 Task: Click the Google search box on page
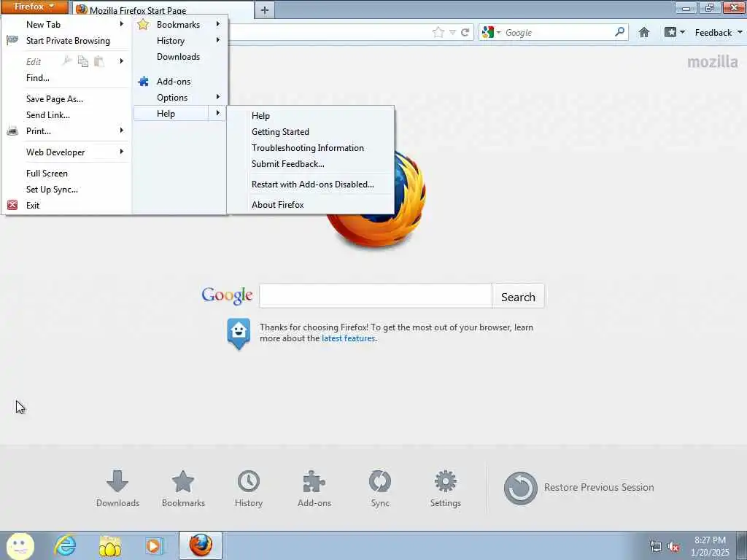[376, 296]
